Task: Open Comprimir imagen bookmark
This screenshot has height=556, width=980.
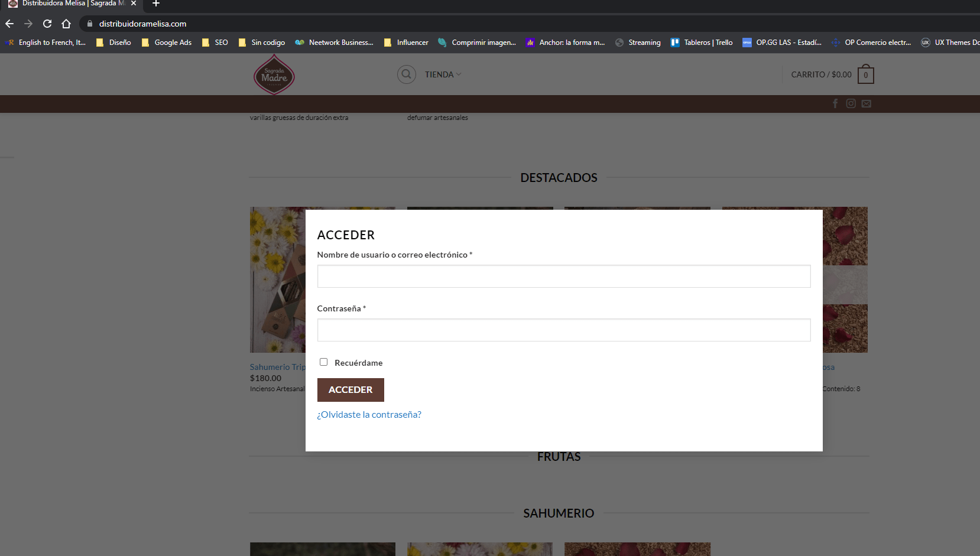Action: [x=477, y=43]
